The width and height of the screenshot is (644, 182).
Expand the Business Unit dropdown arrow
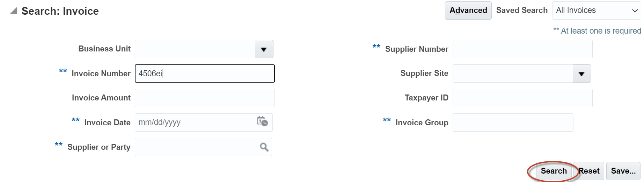(x=264, y=49)
